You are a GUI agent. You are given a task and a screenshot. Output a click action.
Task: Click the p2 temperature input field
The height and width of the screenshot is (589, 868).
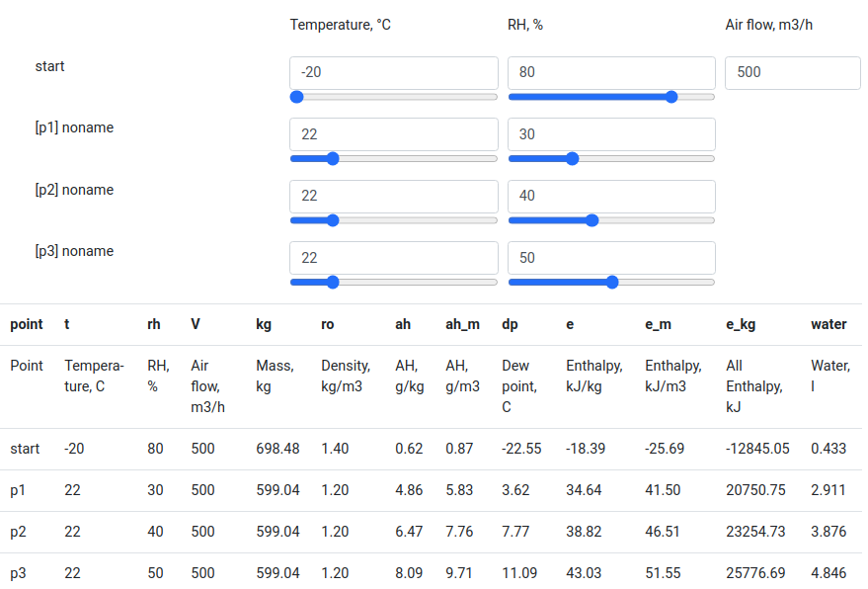[x=393, y=196]
